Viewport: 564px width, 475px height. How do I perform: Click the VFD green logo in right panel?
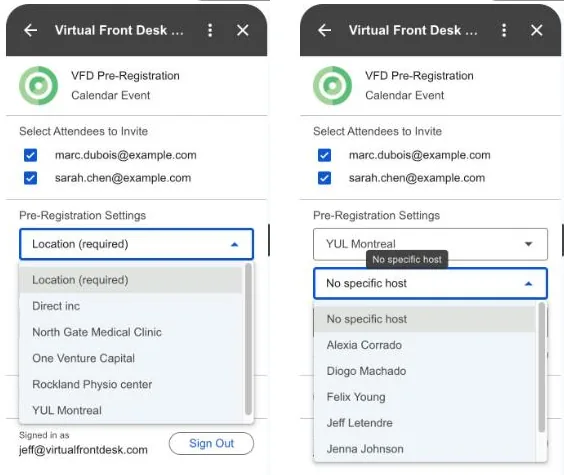click(x=332, y=86)
